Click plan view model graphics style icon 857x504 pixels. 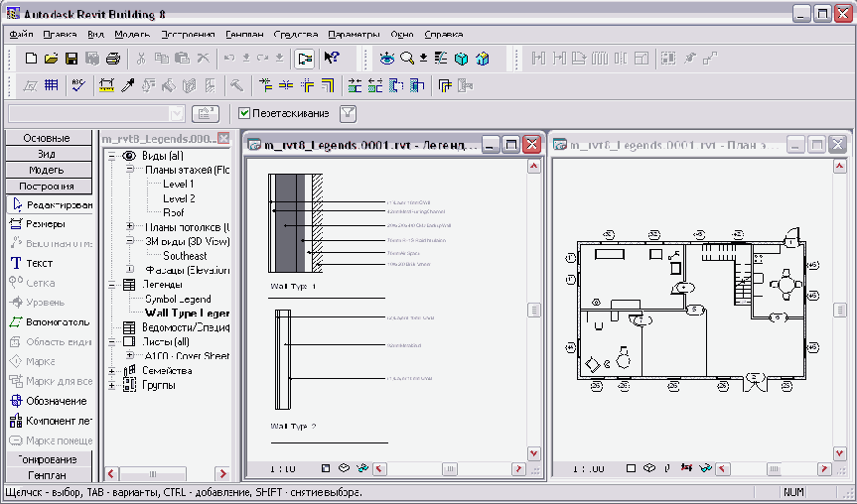[x=648, y=468]
